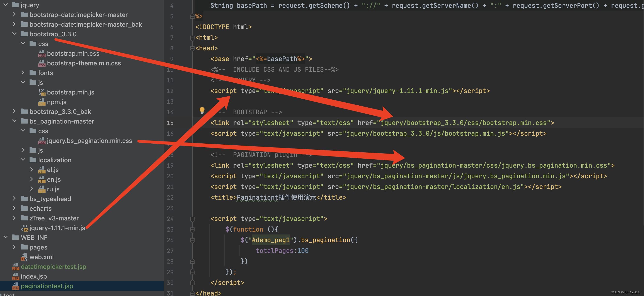Click line number 15 in the gutter
This screenshot has width=644, height=296.
[x=170, y=123]
